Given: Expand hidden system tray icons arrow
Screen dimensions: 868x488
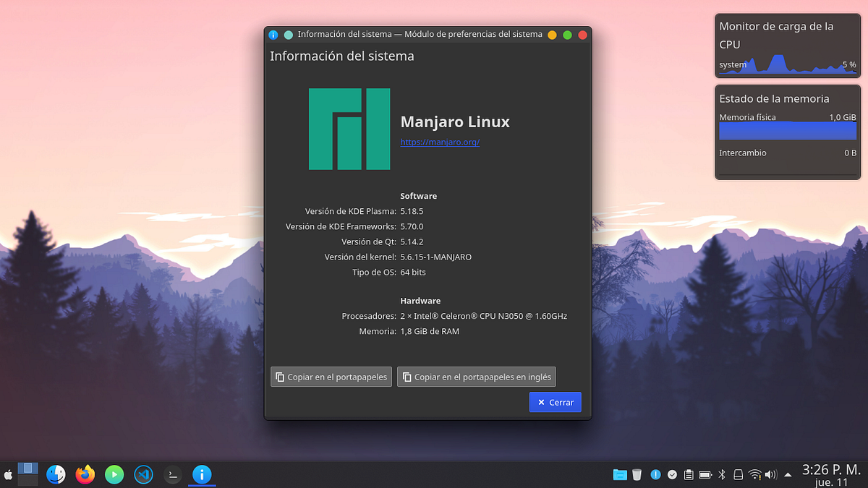Looking at the screenshot, I should coord(788,474).
